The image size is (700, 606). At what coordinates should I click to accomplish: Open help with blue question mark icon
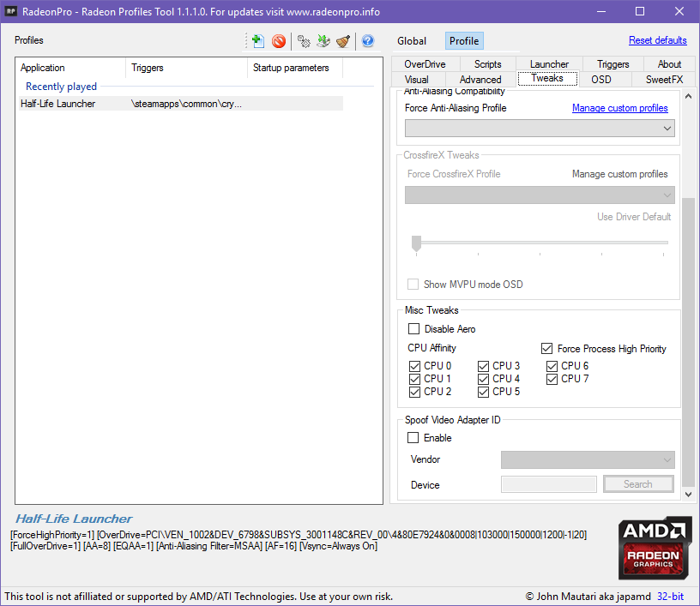tap(368, 41)
